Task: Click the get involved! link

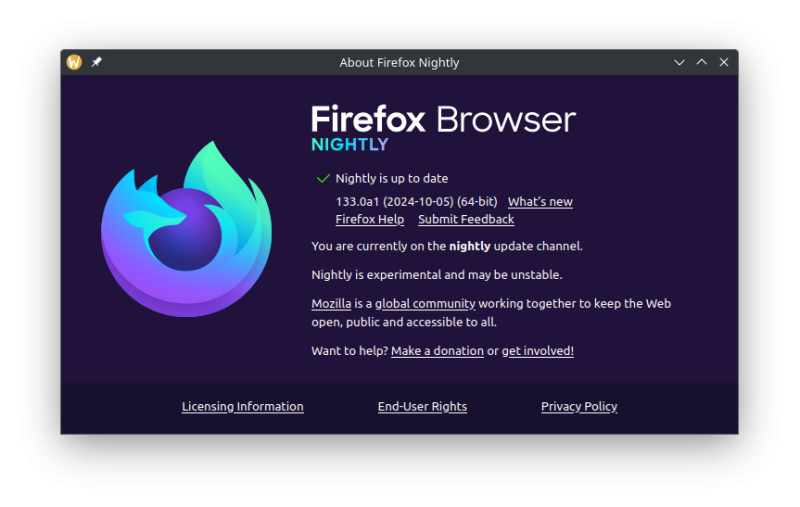Action: (x=538, y=351)
